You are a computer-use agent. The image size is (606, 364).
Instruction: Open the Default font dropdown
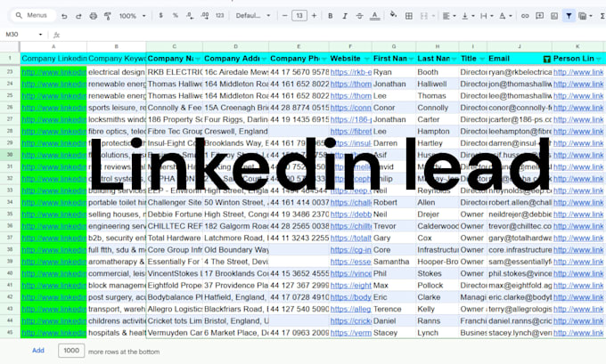pos(253,15)
